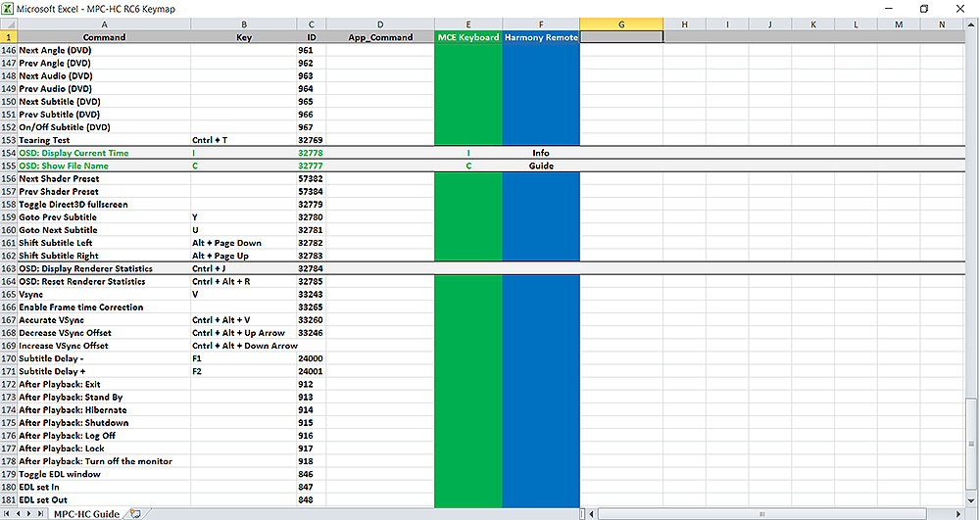Viewport: 980px width, 520px height.
Task: Select the 'App_Command' header cell
Action: coord(380,37)
